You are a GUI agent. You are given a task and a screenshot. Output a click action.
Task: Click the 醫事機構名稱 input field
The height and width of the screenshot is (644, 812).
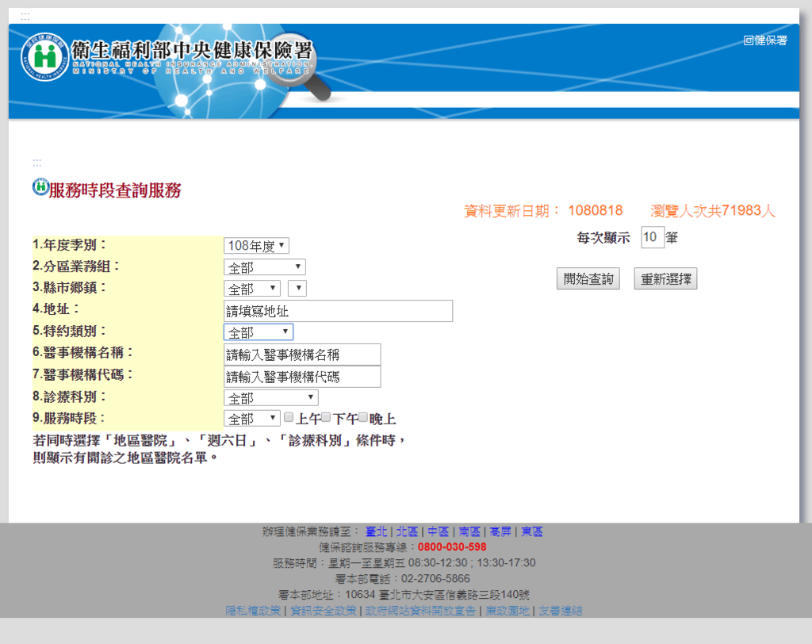pos(302,355)
